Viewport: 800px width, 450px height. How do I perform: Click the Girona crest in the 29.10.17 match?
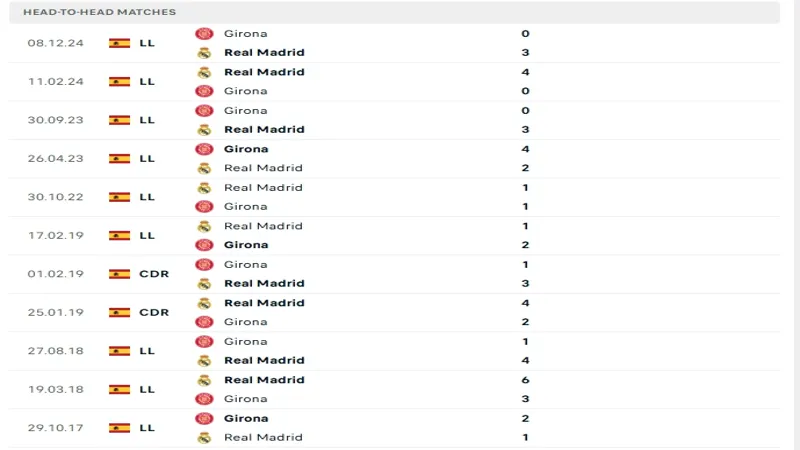pos(204,418)
